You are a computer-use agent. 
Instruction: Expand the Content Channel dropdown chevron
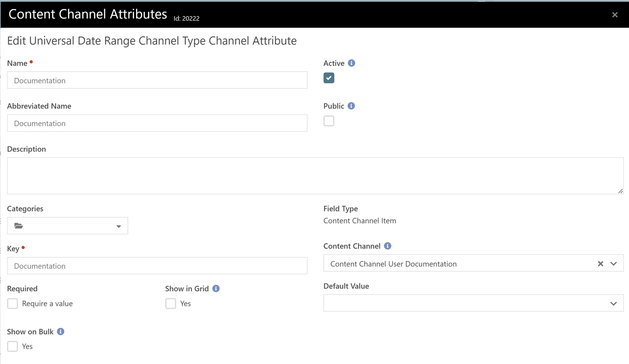(614, 264)
